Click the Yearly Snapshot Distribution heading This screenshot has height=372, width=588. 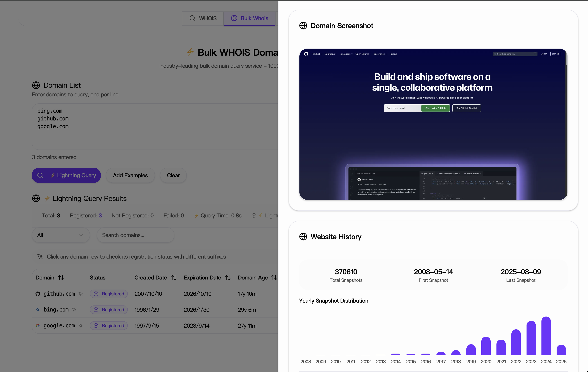click(x=334, y=301)
